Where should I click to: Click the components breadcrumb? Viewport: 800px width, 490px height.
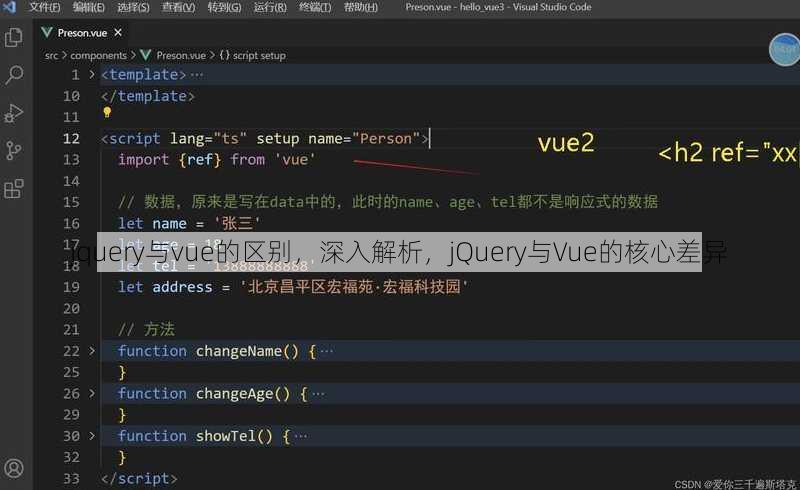click(x=98, y=55)
